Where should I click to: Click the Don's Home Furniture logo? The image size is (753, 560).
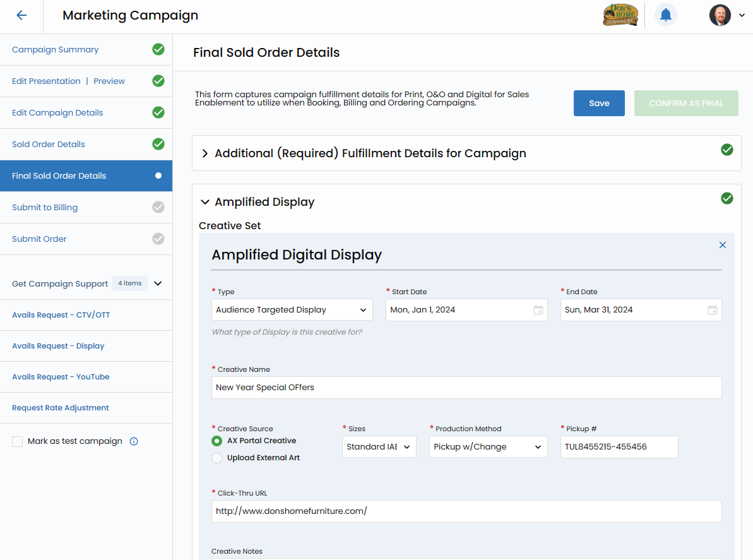coord(620,15)
